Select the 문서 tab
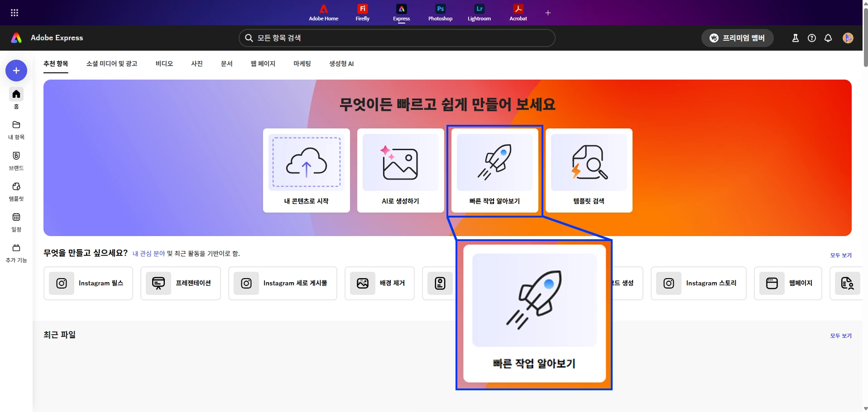 coord(227,64)
